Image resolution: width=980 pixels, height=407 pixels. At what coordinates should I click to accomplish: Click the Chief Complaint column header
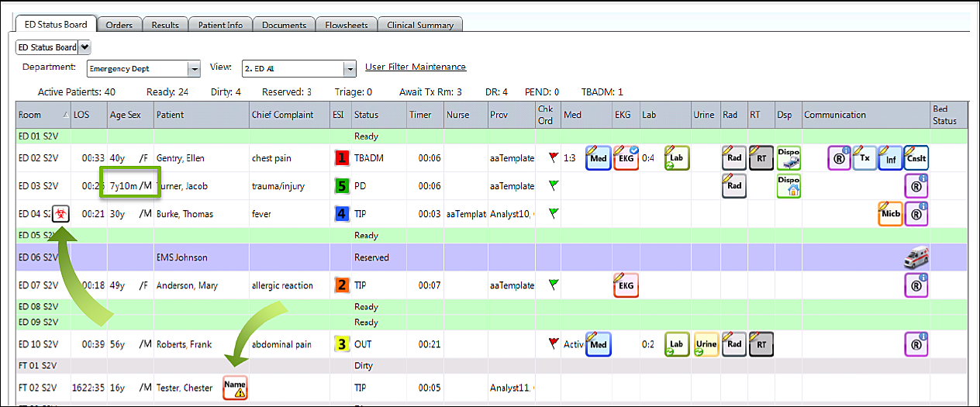(288, 115)
